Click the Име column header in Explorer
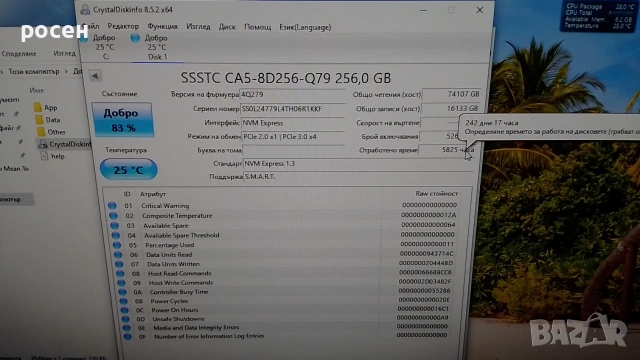This screenshot has height=360, width=640. (x=36, y=90)
